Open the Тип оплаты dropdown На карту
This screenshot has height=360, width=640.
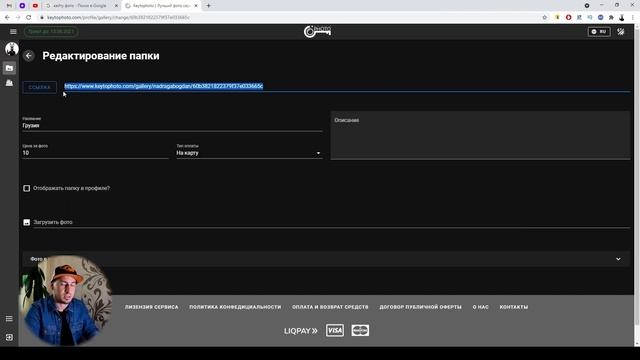tap(249, 153)
